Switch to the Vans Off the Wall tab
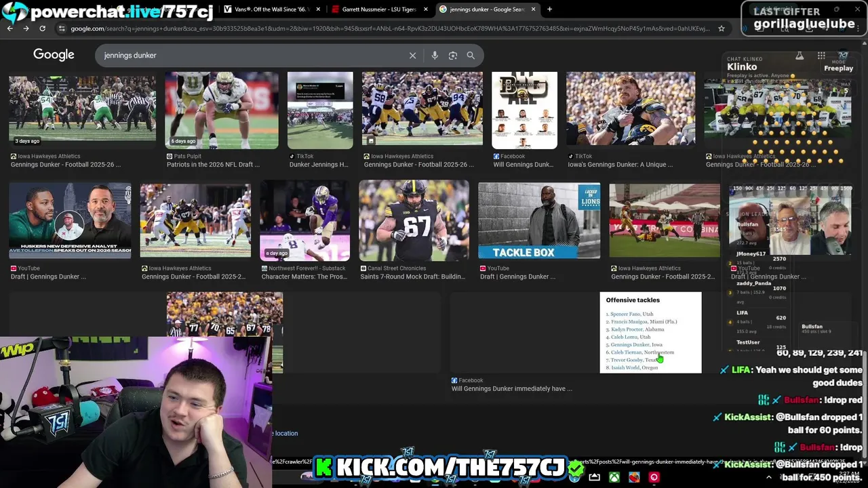The image size is (868, 488). click(x=271, y=9)
